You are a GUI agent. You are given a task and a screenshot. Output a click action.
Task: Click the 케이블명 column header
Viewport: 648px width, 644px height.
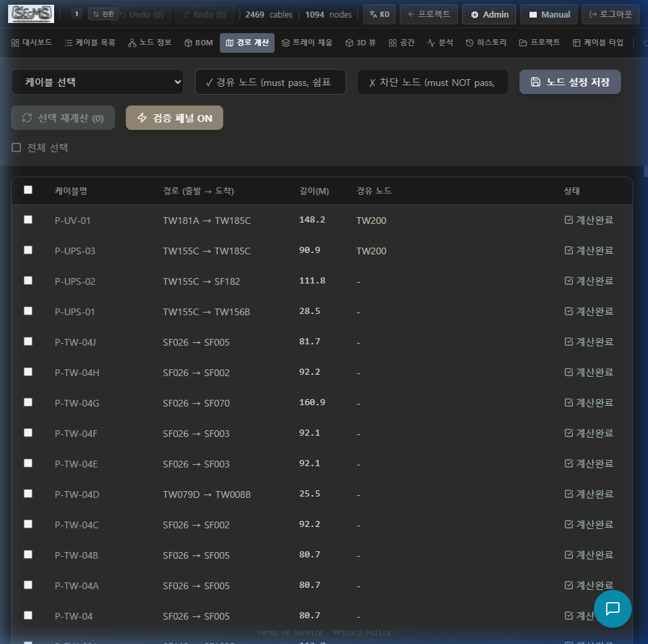click(70, 191)
